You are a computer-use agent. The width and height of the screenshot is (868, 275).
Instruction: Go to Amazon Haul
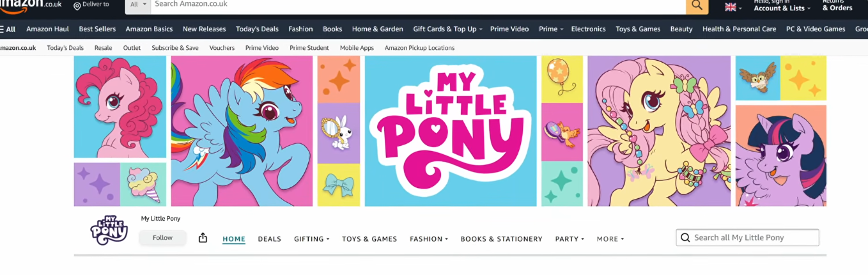(x=47, y=29)
